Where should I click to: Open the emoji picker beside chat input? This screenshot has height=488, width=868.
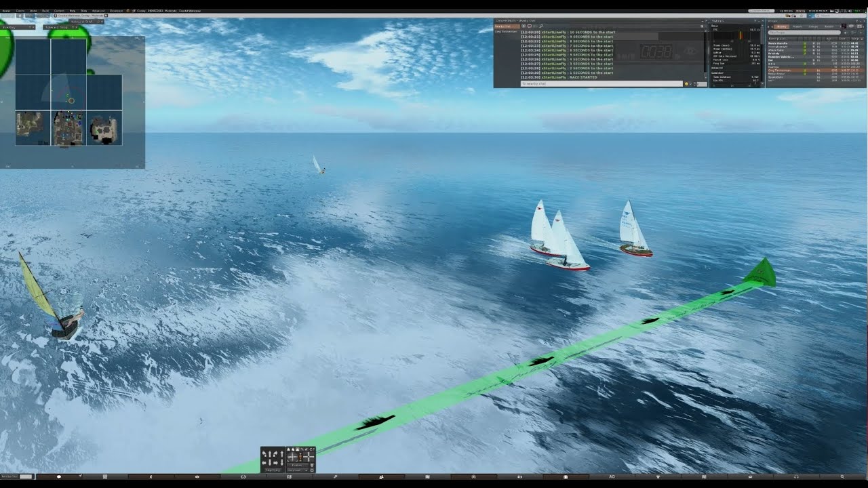(x=686, y=84)
